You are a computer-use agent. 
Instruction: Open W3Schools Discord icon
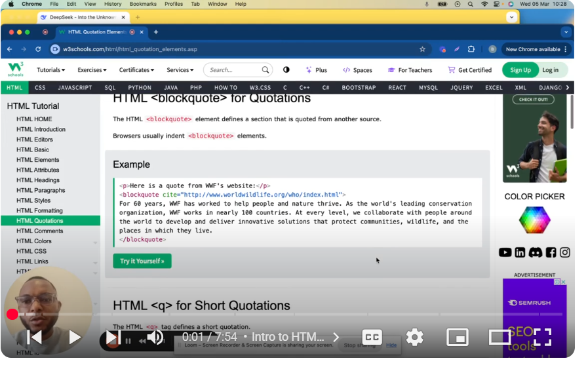tap(535, 253)
